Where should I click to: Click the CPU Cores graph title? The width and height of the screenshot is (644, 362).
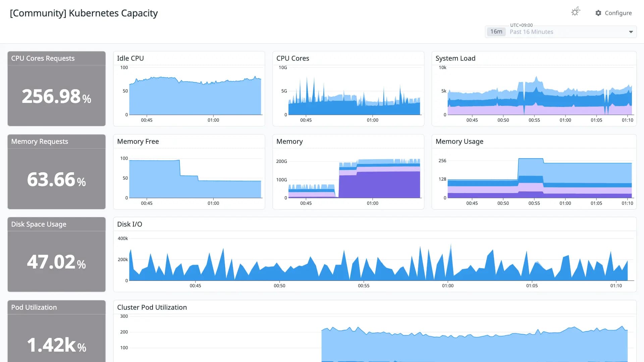(292, 58)
